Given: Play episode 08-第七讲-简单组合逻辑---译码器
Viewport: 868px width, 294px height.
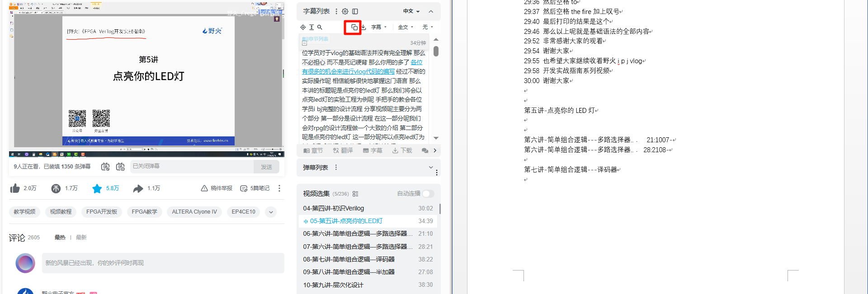Looking at the screenshot, I should (x=368, y=259).
